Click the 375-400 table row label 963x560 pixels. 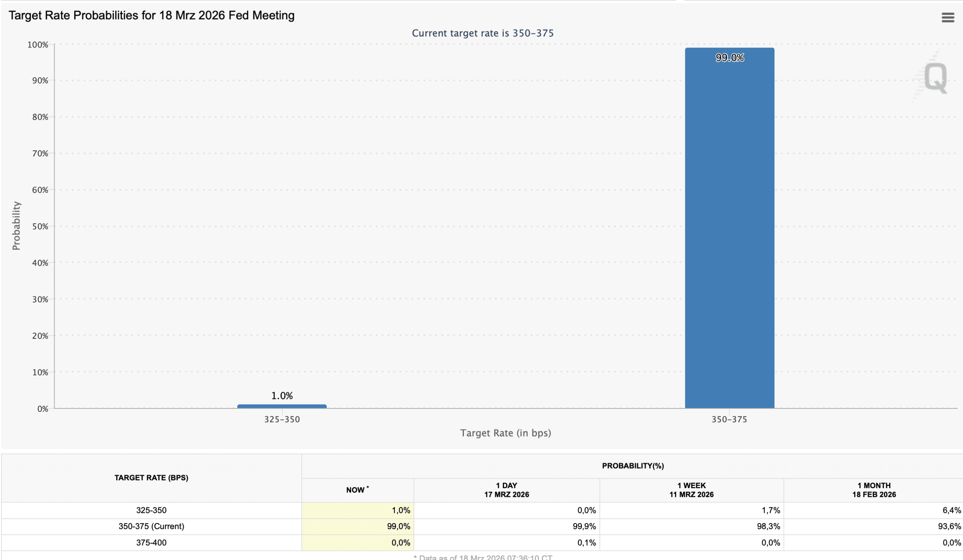point(151,542)
